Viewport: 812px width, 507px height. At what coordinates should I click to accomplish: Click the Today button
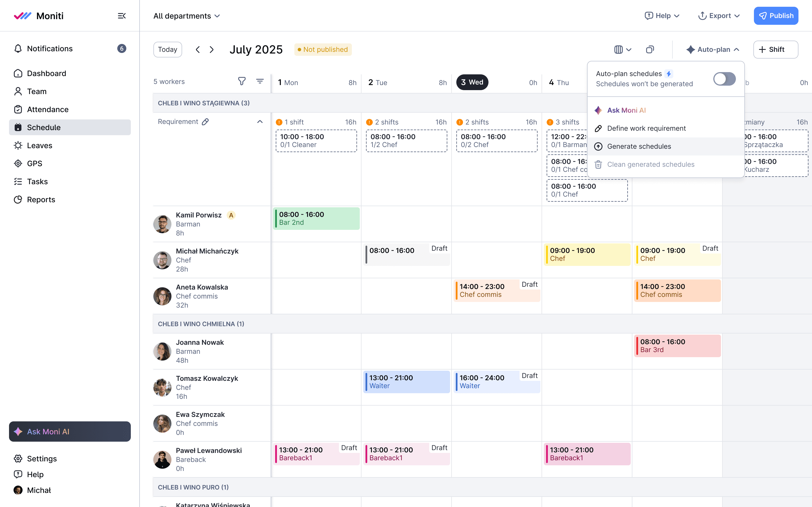(167, 50)
